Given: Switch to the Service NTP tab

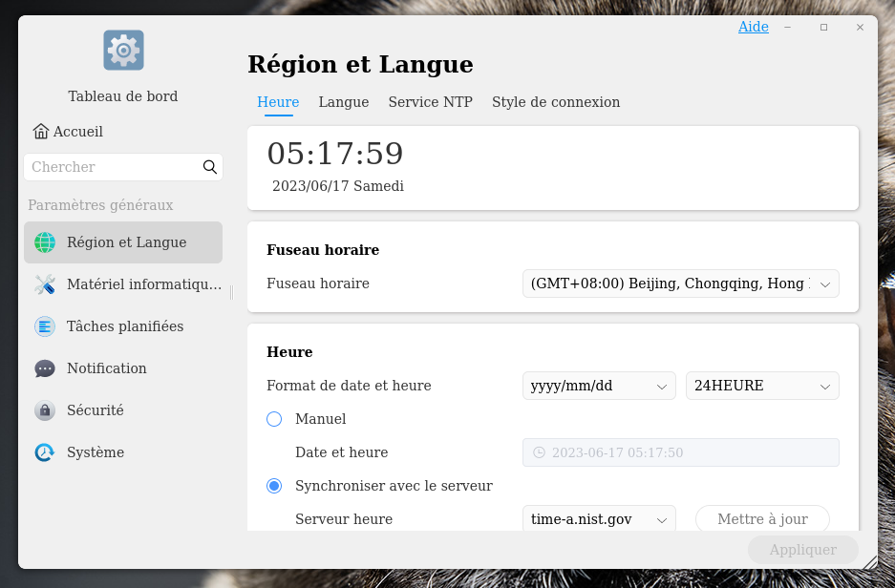Looking at the screenshot, I should [430, 102].
